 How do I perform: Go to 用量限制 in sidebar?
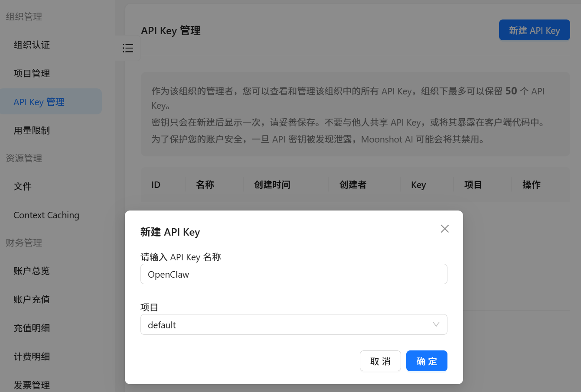tap(32, 131)
